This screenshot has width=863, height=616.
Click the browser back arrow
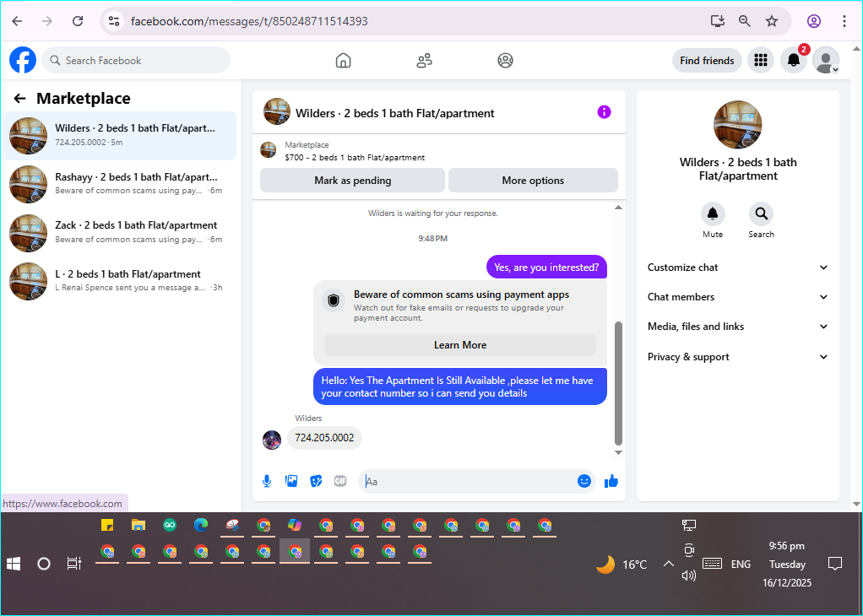17,21
